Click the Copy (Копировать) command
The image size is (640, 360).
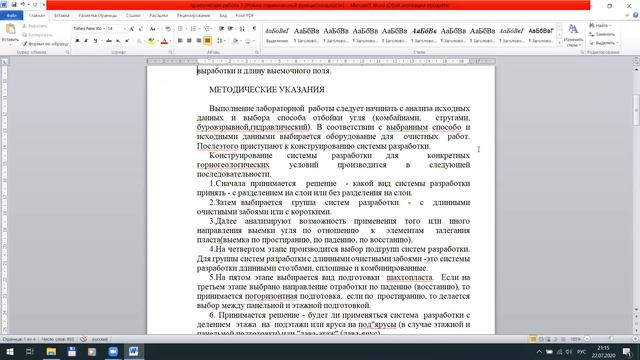tap(38, 35)
